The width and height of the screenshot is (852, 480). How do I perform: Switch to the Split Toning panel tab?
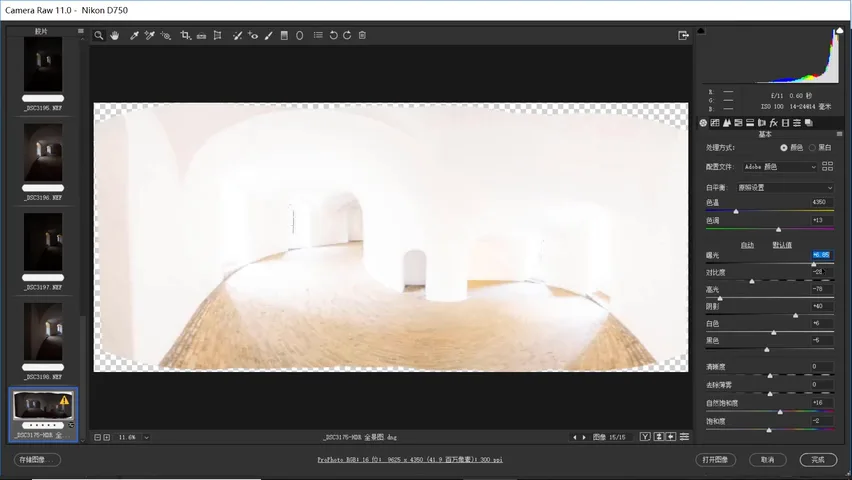coord(750,123)
